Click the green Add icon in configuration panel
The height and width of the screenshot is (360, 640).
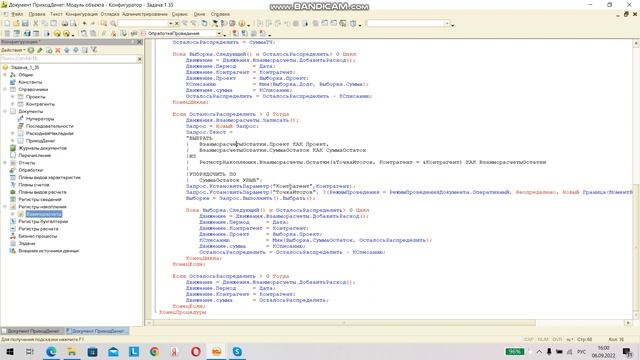31,50
